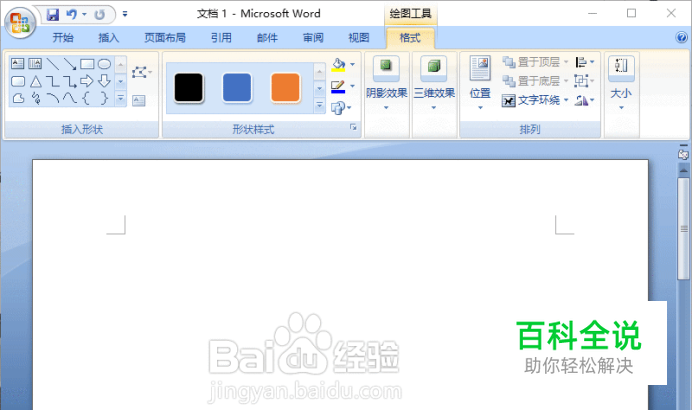Click the Edit Text button in 插入形状
Screen dimensions: 692x410
tap(139, 101)
